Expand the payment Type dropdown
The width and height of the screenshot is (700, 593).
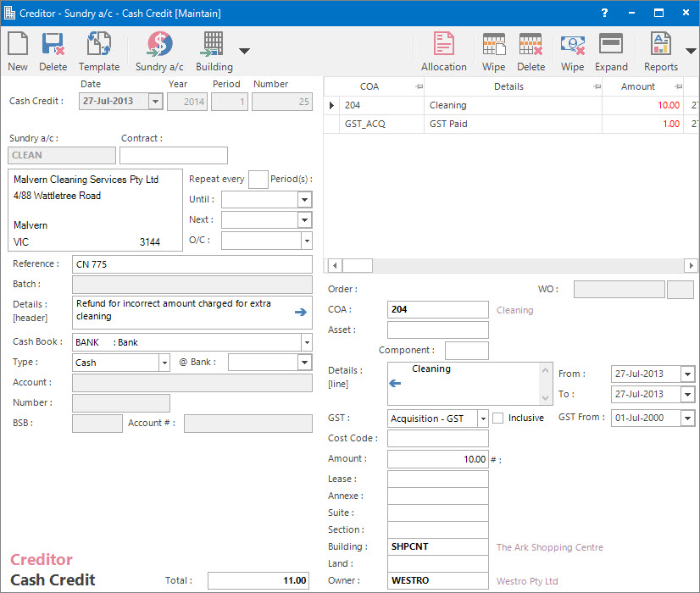pyautogui.click(x=164, y=363)
